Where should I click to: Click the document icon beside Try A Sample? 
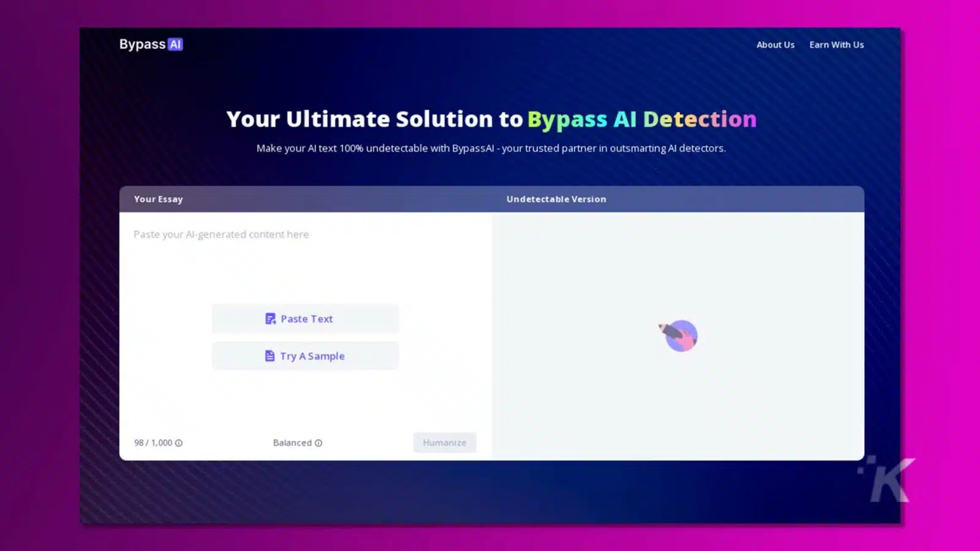point(269,356)
